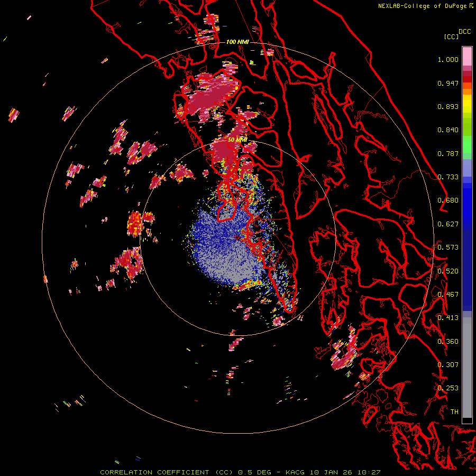Click the TH threshold label
This screenshot has height=476, width=476.
tap(454, 412)
